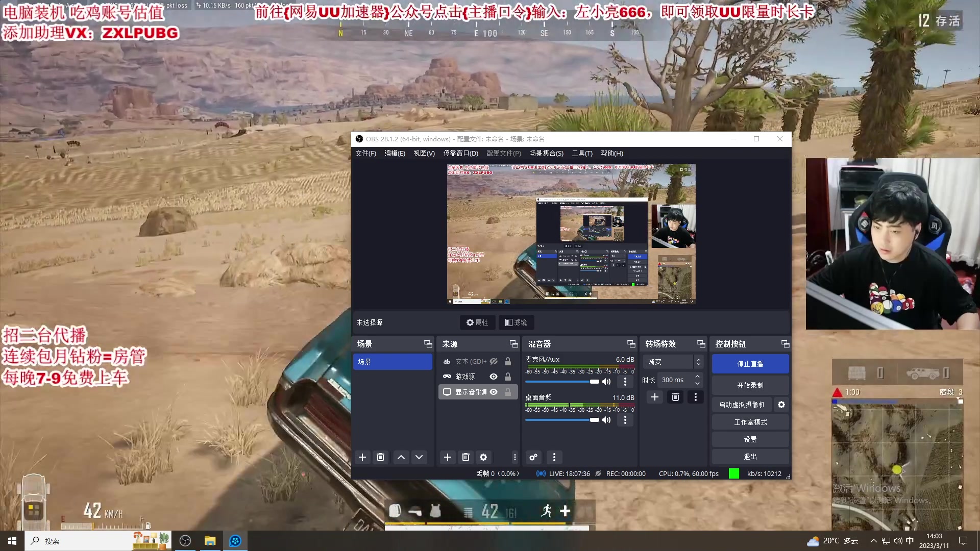Click 开始录制 to start recording
The height and width of the screenshot is (551, 980).
pyautogui.click(x=750, y=385)
